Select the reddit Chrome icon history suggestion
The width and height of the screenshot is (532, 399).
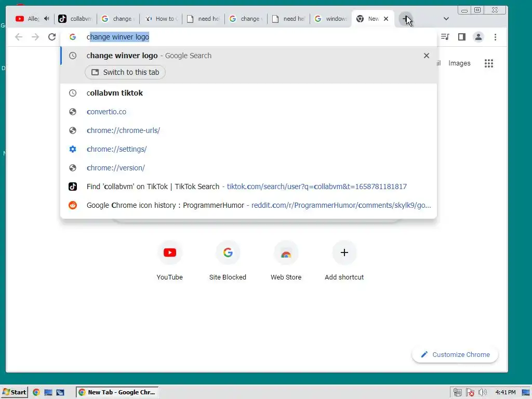click(x=248, y=205)
